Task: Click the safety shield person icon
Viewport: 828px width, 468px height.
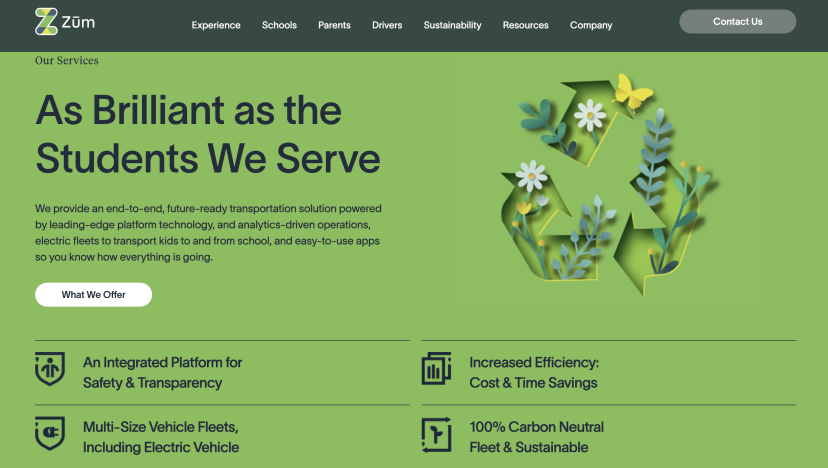Action: 49,368
